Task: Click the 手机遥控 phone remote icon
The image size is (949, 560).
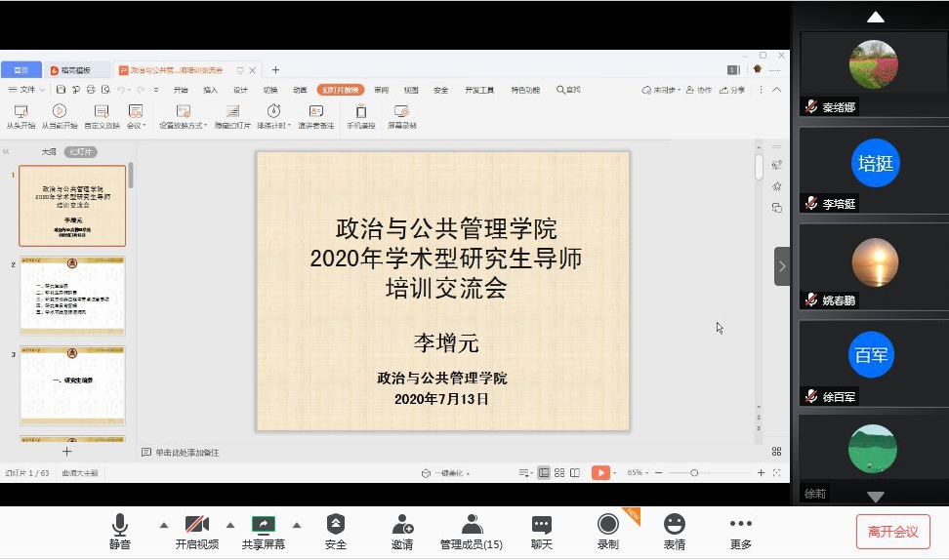Action: [x=360, y=112]
